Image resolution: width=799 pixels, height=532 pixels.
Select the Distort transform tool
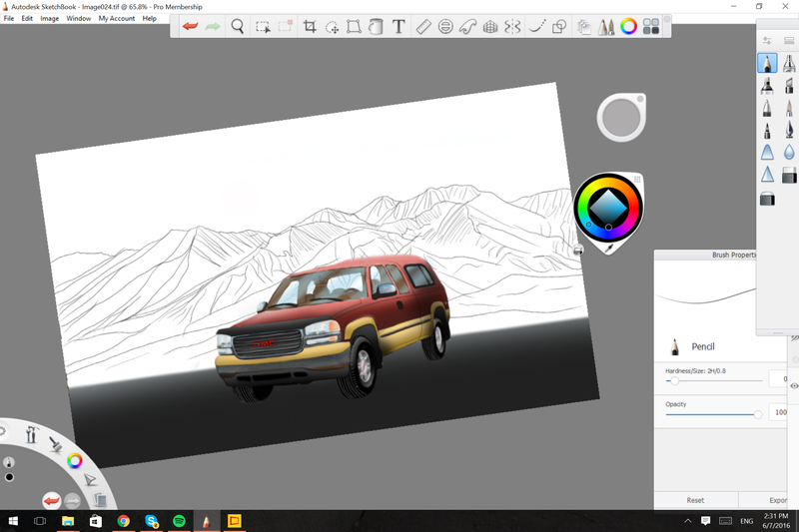tap(354, 26)
